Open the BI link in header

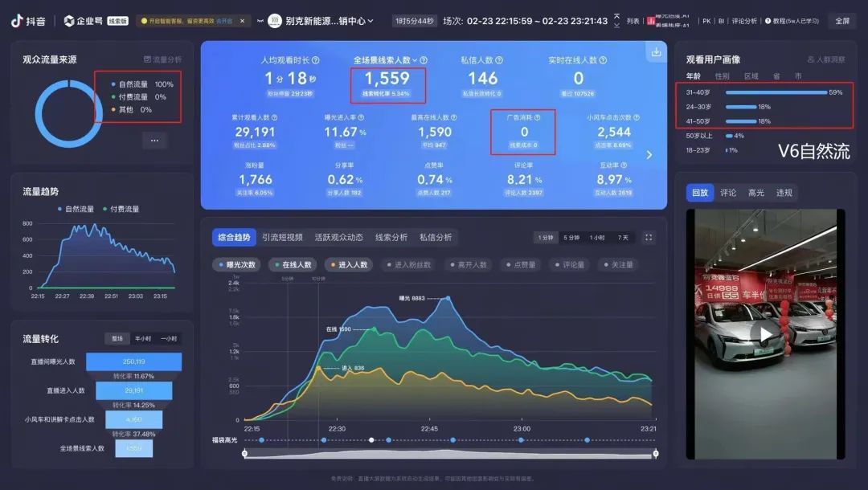(x=721, y=21)
